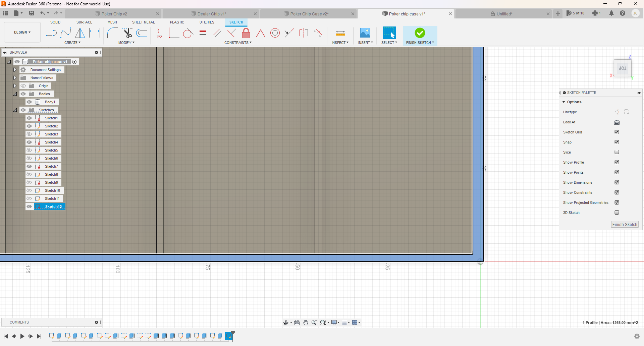Collapse the Sketches folder
644x346 pixels.
click(15, 110)
